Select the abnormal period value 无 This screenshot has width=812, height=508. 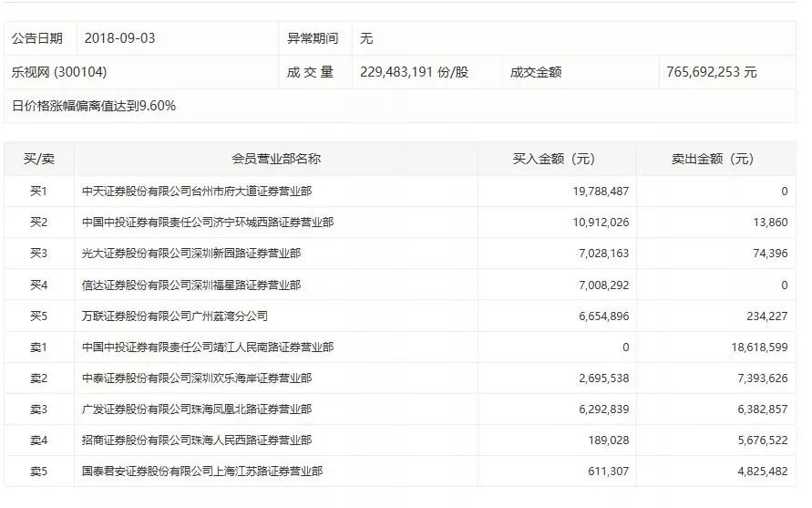366,38
